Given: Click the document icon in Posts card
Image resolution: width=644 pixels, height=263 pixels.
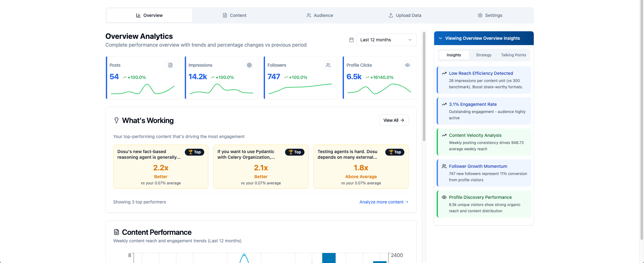Looking at the screenshot, I should [170, 65].
